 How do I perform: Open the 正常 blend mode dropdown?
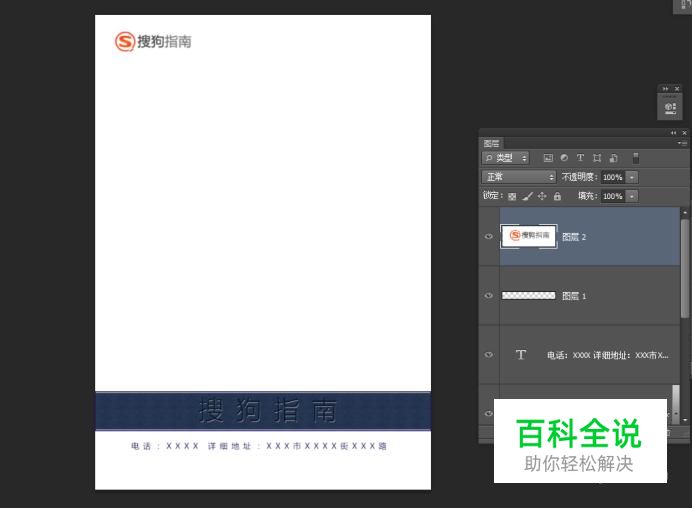(x=519, y=177)
